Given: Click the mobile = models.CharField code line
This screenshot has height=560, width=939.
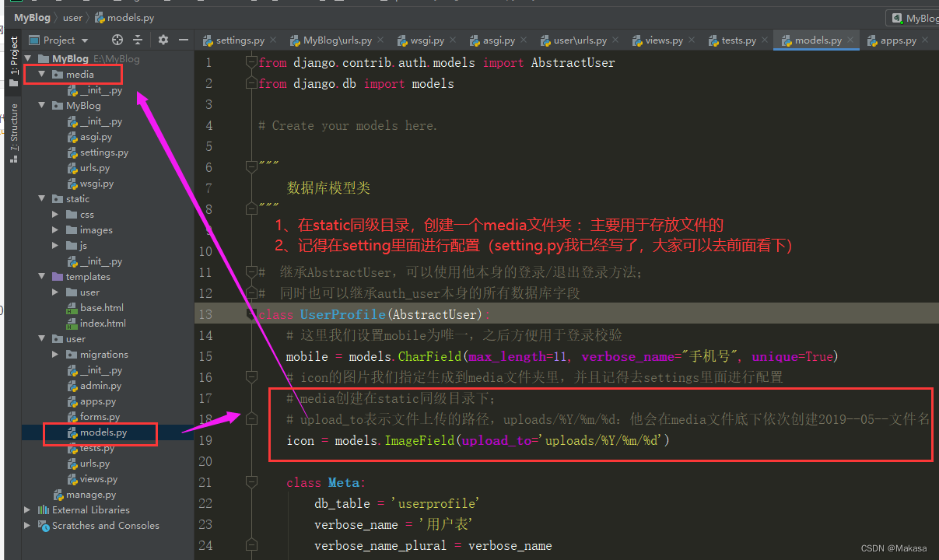Looking at the screenshot, I should pyautogui.click(x=562, y=356).
